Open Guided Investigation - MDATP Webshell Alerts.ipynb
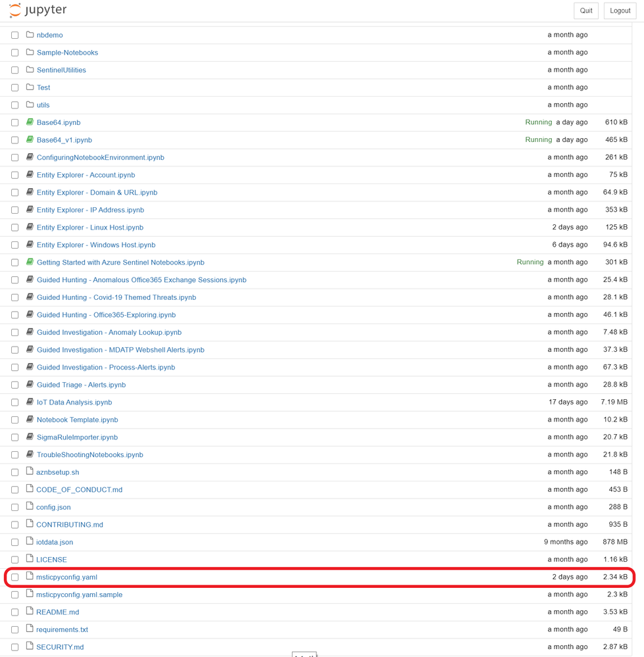The width and height of the screenshot is (644, 657). point(120,350)
